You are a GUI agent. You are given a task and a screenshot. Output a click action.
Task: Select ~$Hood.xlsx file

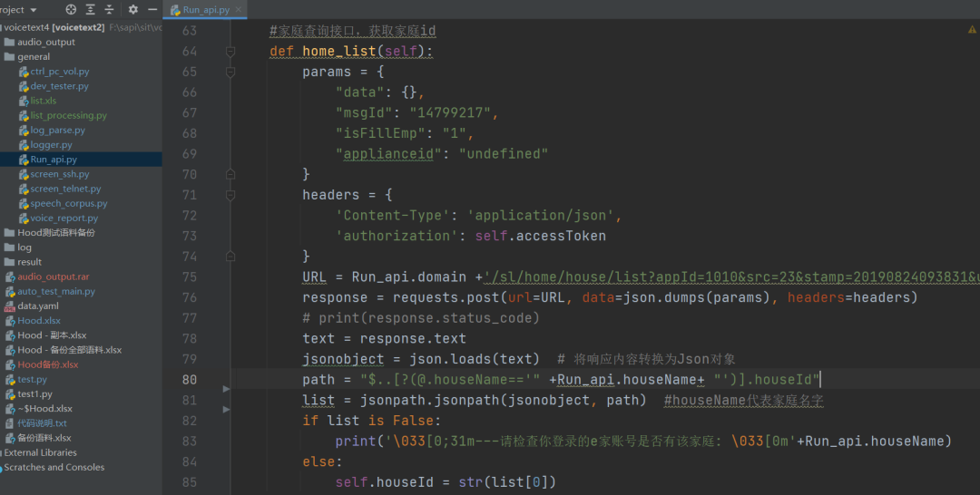(x=44, y=408)
